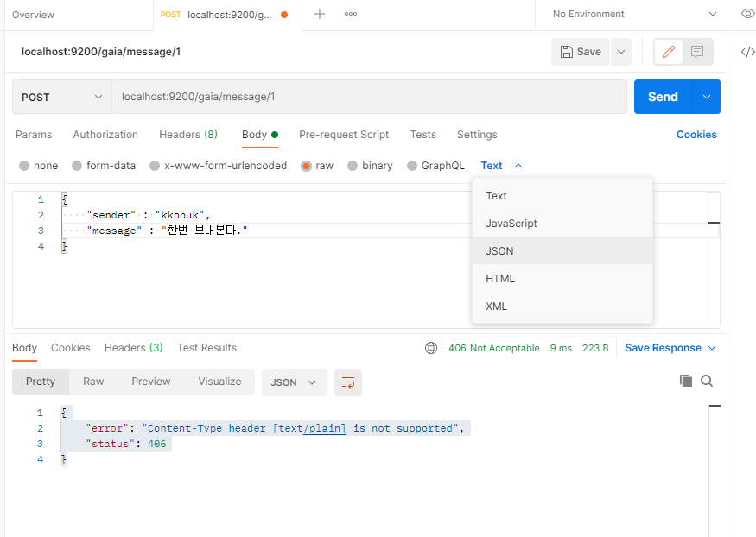Viewport: 756px width, 537px height.
Task: Copy the response with the copy icon
Action: (686, 381)
